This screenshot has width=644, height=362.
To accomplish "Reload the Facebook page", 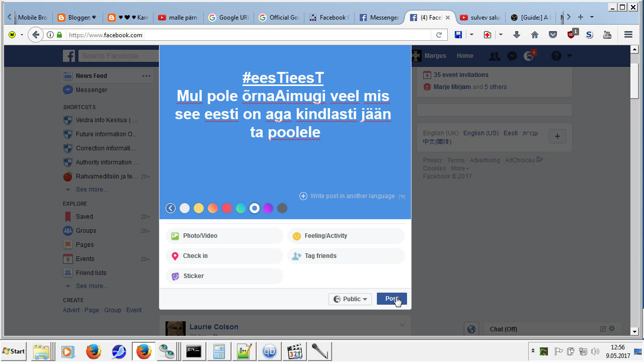I will (x=439, y=35).
